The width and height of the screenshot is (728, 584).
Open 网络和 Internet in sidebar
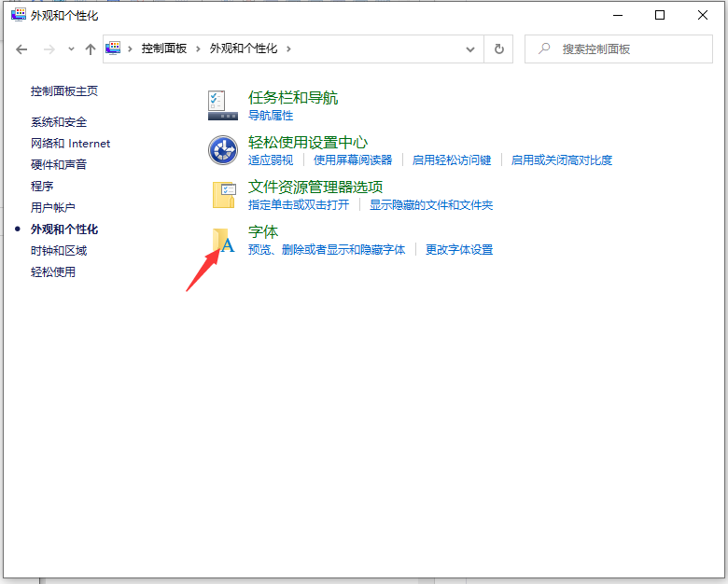(x=71, y=144)
